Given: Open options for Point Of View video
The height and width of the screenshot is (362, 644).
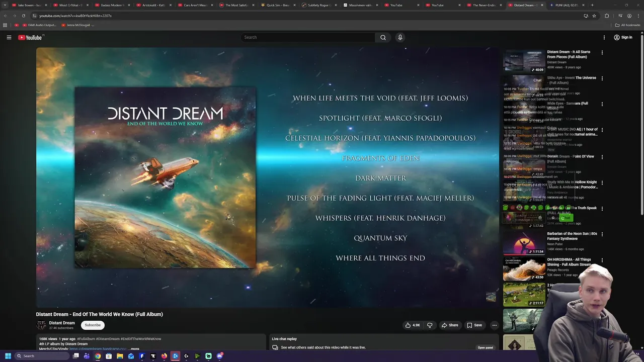Looking at the screenshot, I should click(x=602, y=157).
